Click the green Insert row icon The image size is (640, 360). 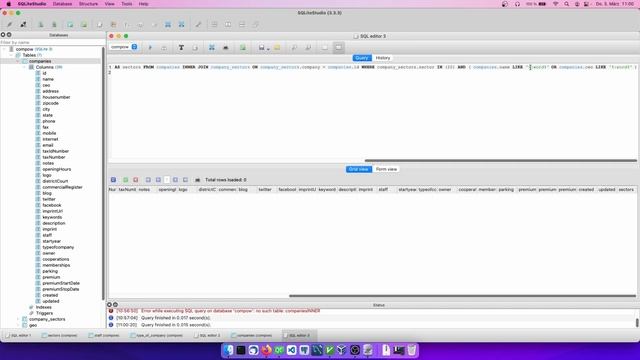[126, 180]
